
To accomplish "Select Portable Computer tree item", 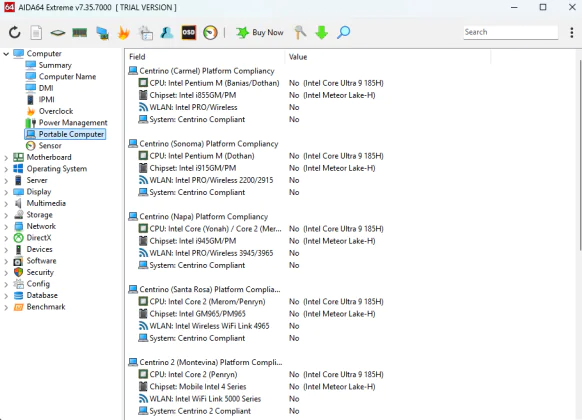I will click(x=65, y=134).
